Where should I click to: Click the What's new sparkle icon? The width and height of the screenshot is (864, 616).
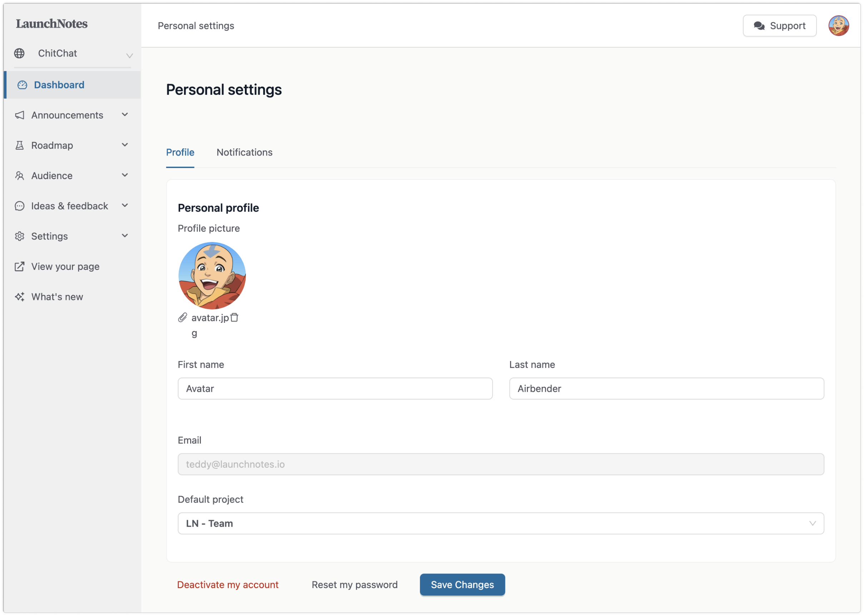tap(20, 297)
